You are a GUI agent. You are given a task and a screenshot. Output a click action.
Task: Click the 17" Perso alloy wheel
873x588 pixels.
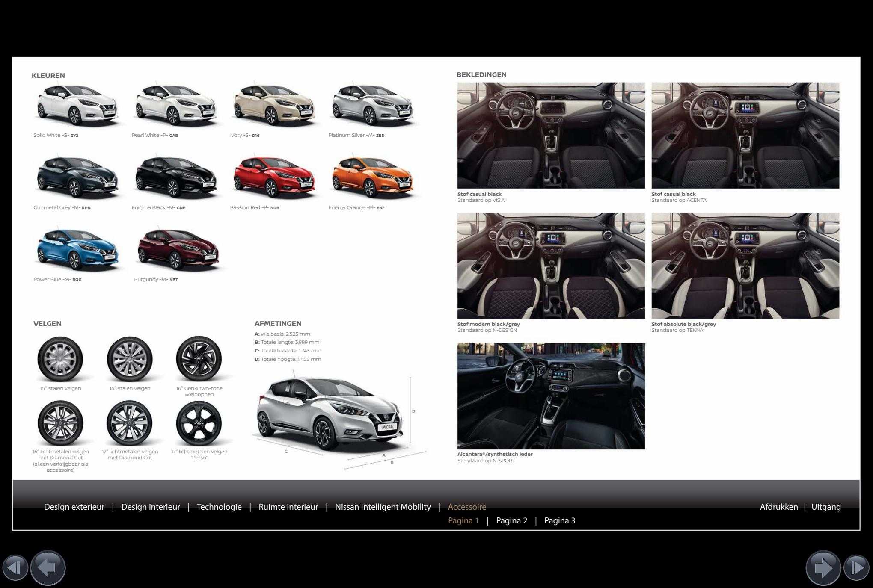199,423
